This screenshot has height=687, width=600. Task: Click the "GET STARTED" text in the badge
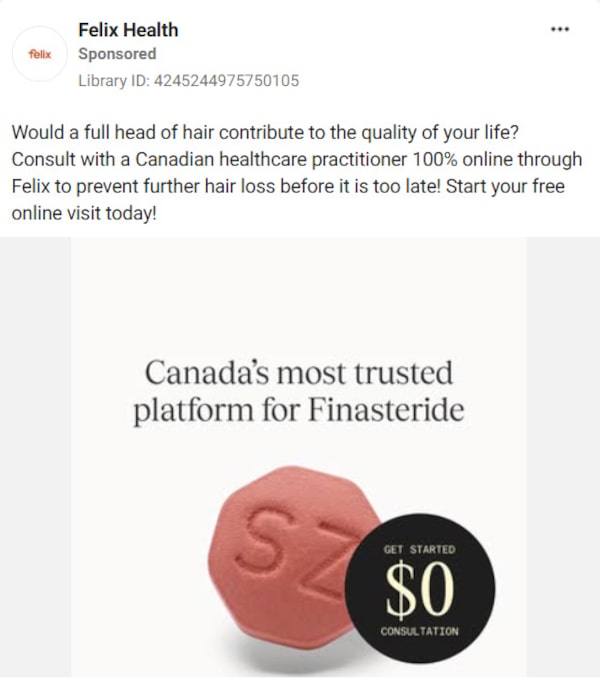coord(419,549)
